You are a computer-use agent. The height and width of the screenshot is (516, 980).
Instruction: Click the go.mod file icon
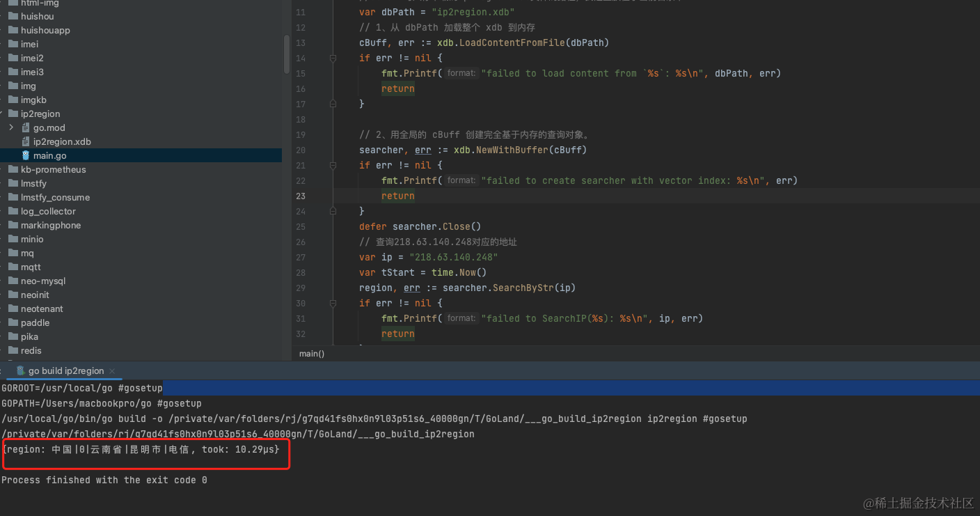[x=26, y=127]
